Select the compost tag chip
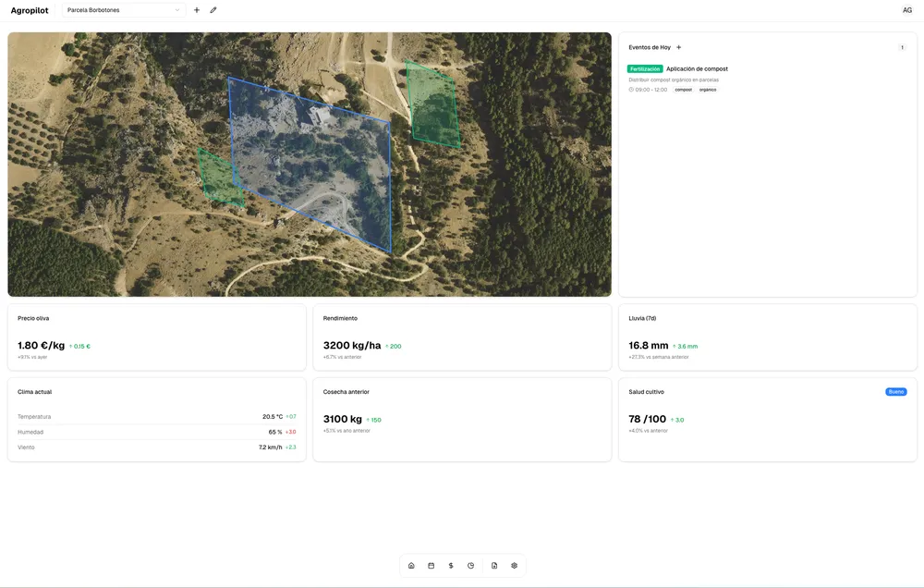Viewport: 924px width, 588px height. click(684, 89)
